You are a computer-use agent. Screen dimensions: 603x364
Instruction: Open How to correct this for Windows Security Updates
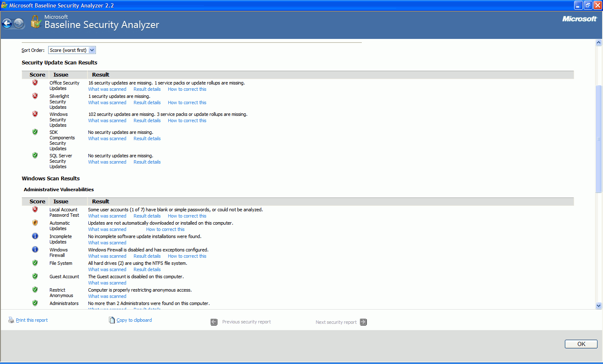coord(187,120)
